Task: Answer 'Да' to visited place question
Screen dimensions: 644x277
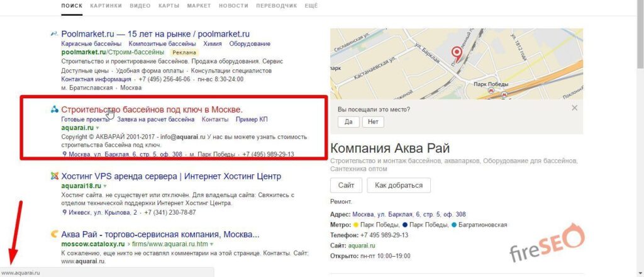Action: tap(348, 122)
